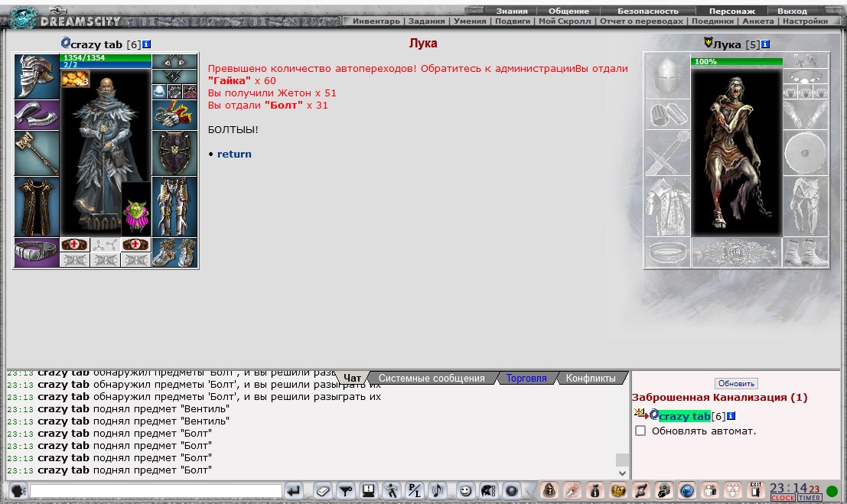Click the floppy disk save icon
The image size is (847, 504).
[x=368, y=491]
